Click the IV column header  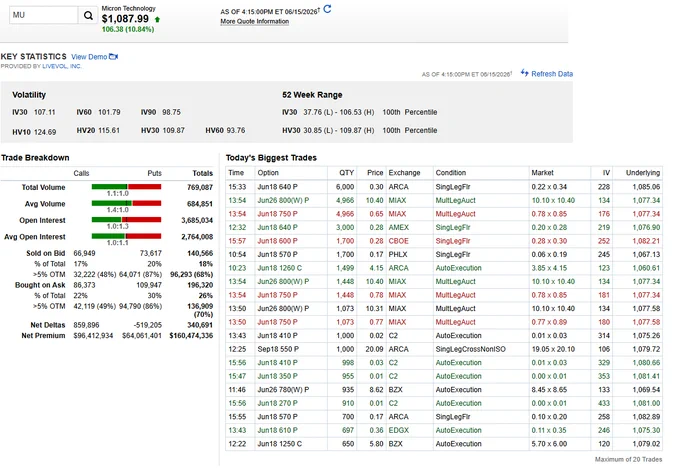[606, 173]
